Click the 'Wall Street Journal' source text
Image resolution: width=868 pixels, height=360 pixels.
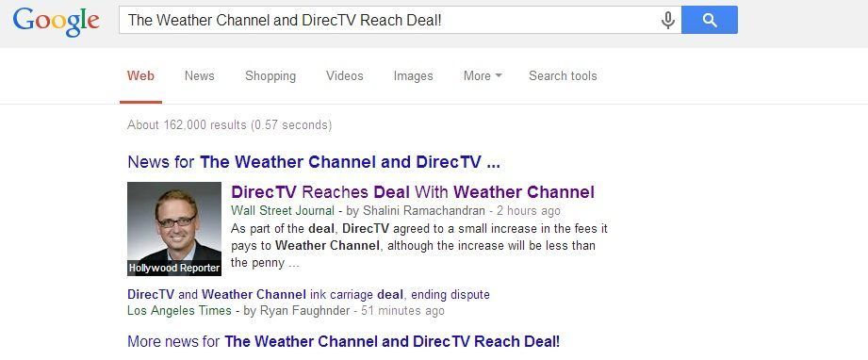(283, 210)
